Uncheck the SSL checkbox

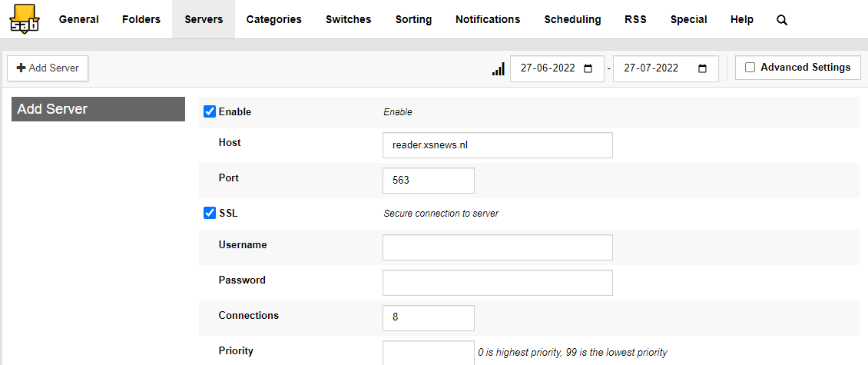(x=210, y=214)
